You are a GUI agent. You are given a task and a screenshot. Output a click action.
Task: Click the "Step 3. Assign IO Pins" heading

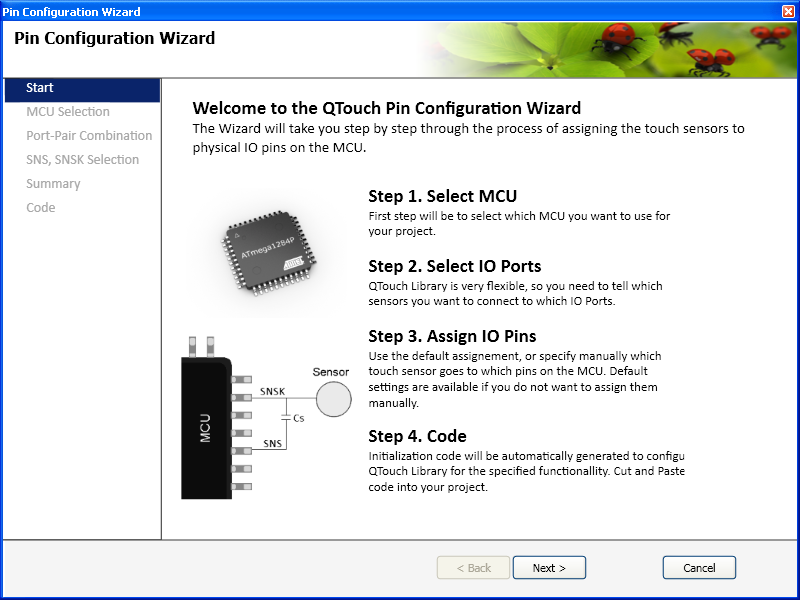click(452, 336)
